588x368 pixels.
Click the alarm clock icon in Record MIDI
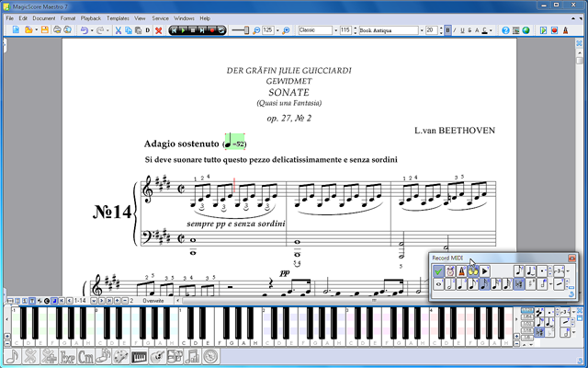pos(450,270)
